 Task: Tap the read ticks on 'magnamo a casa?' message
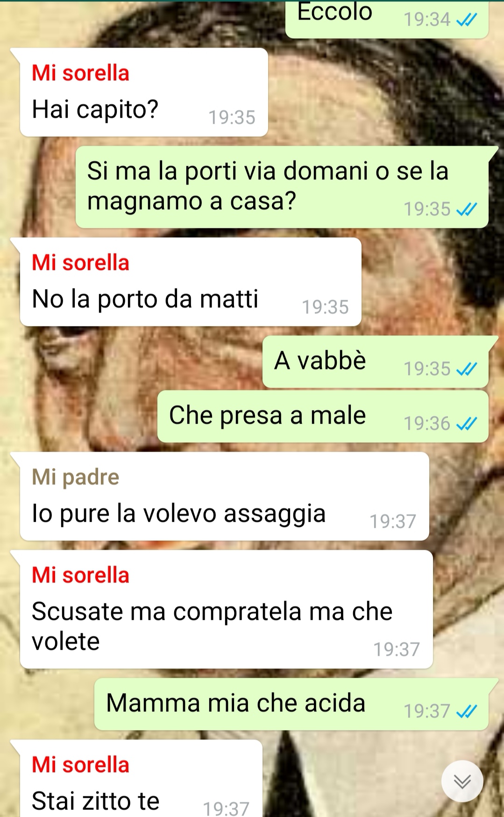coord(467,209)
